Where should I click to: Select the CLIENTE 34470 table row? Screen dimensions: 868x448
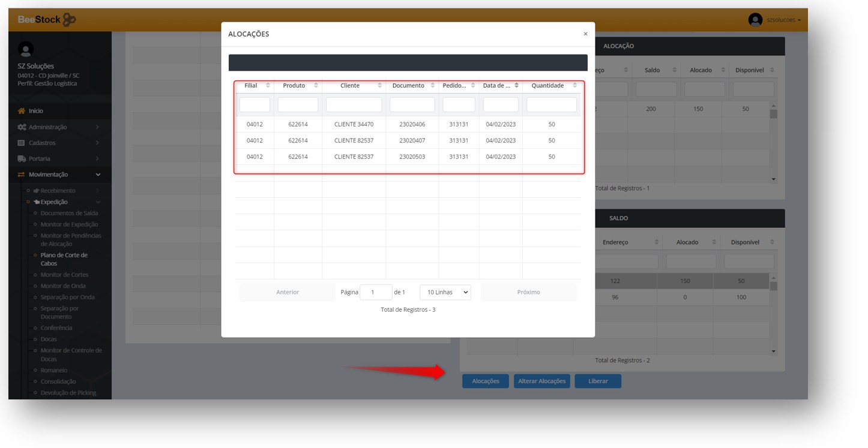(x=354, y=125)
